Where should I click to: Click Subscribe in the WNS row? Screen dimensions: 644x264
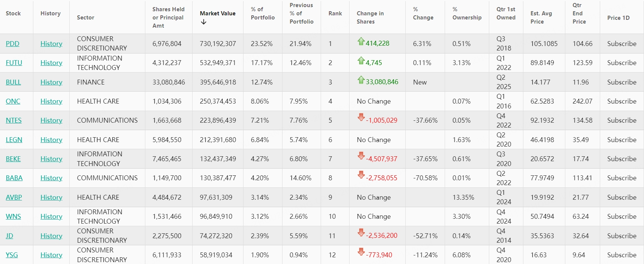[622, 217]
